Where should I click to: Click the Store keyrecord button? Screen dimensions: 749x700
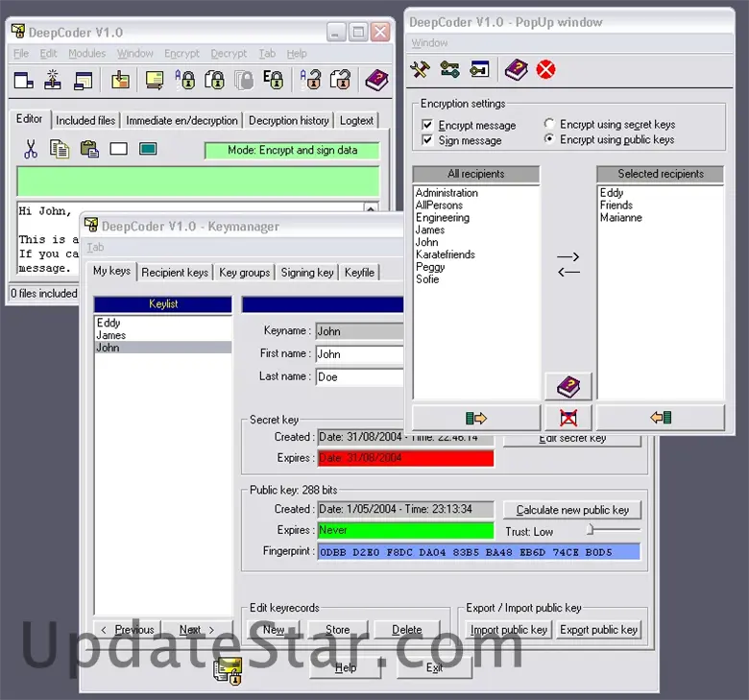pos(338,630)
